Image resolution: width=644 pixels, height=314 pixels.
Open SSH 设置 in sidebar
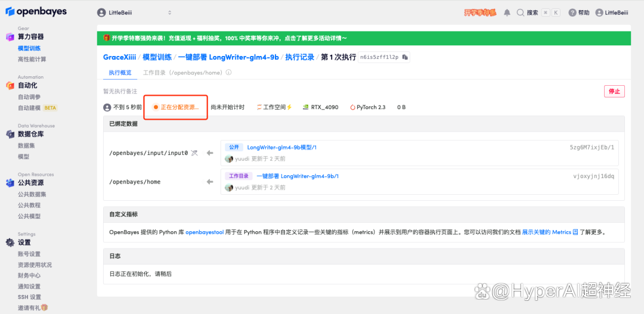[x=29, y=297]
